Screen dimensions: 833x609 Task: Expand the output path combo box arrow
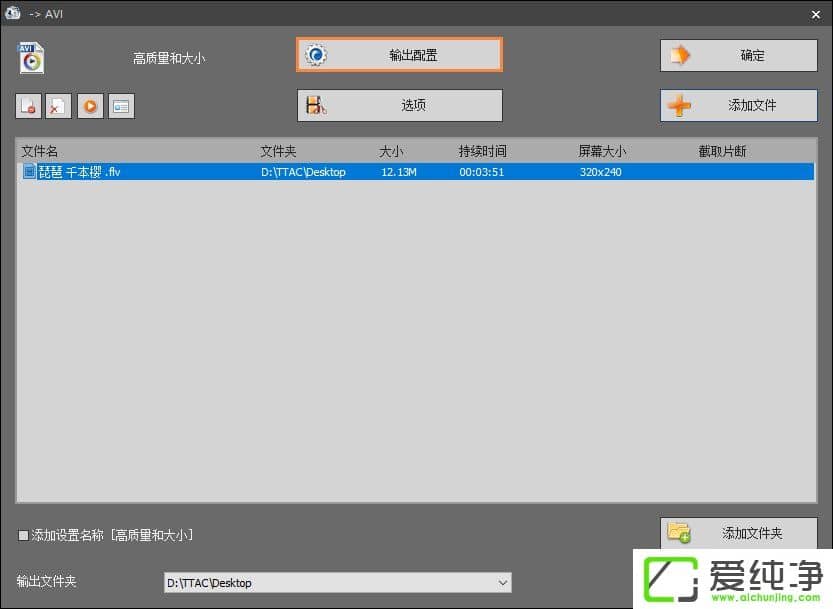click(x=500, y=582)
